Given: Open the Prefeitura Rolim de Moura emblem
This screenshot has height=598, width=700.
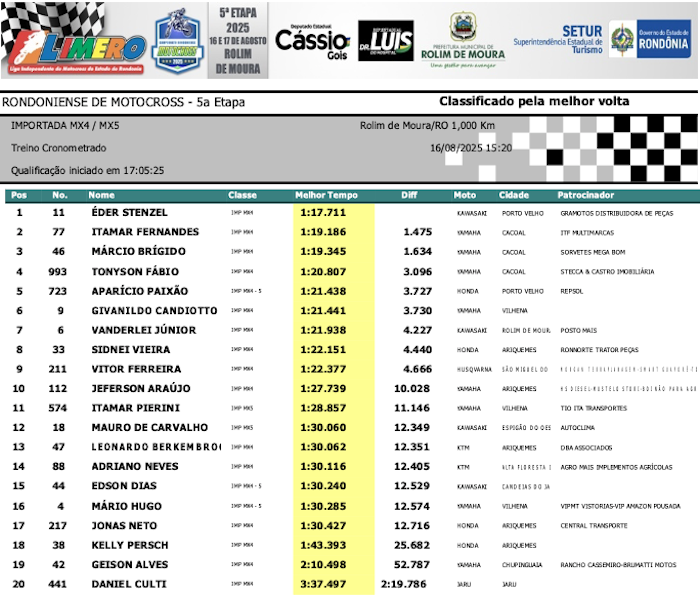Looking at the screenshot, I should [461, 41].
